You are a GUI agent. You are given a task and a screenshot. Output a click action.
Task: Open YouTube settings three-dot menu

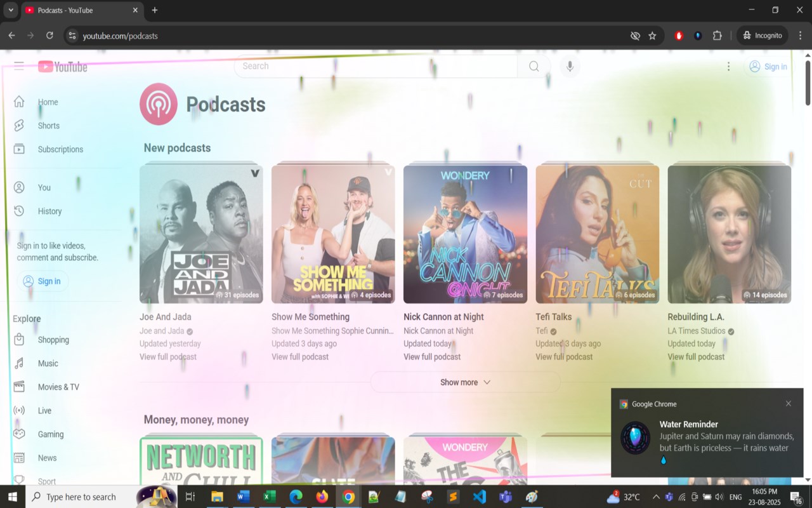click(x=728, y=66)
